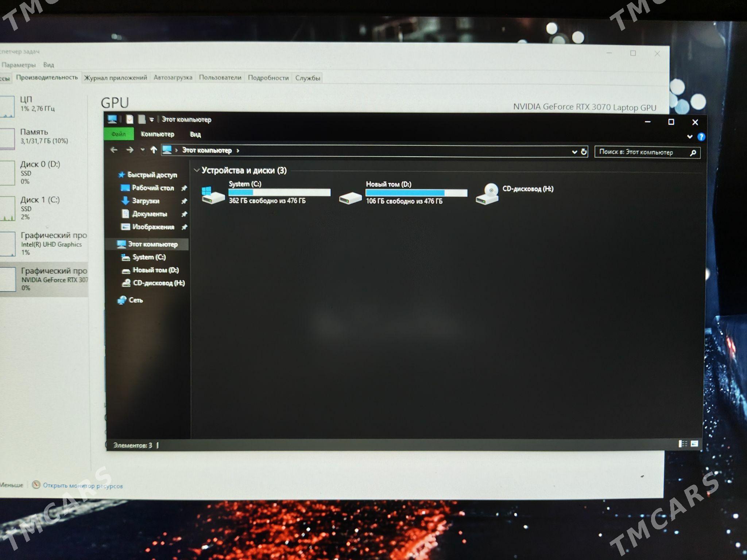This screenshot has width=747, height=560.
Task: Unpin Рабочий стол using its pin icon
Action: 184,188
